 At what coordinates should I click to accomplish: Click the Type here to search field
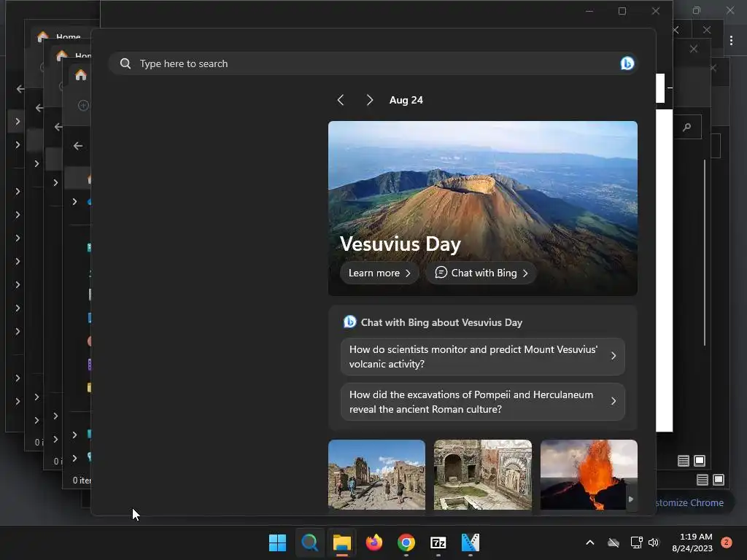[x=373, y=63]
